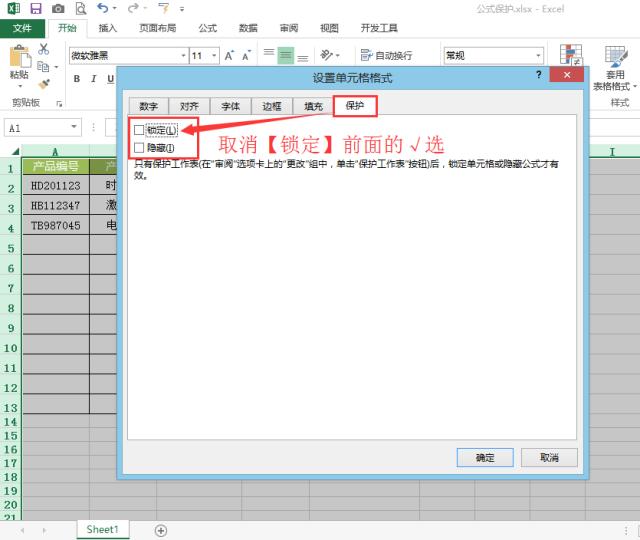
Task: Open the 对齐 Alignment dialog tab
Action: click(189, 107)
